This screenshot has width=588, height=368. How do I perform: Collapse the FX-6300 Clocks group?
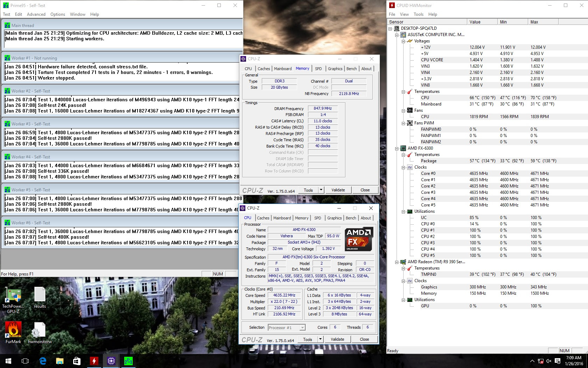[x=403, y=167]
